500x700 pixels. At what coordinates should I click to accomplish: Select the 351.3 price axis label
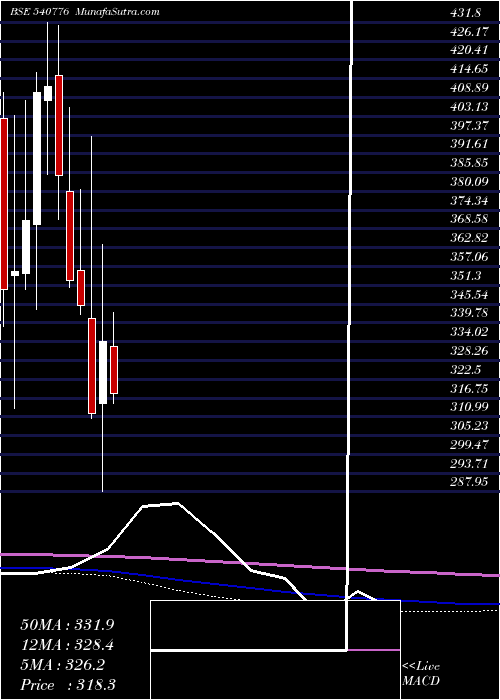466,275
